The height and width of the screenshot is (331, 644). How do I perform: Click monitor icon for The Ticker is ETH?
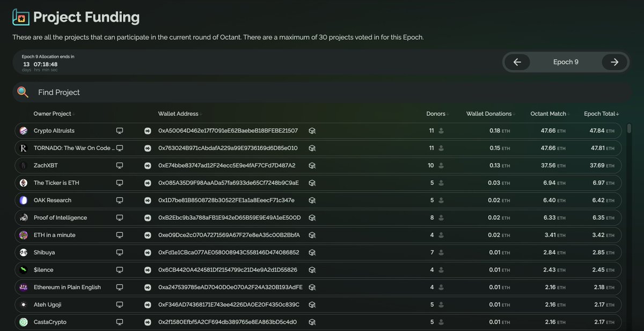(x=120, y=183)
